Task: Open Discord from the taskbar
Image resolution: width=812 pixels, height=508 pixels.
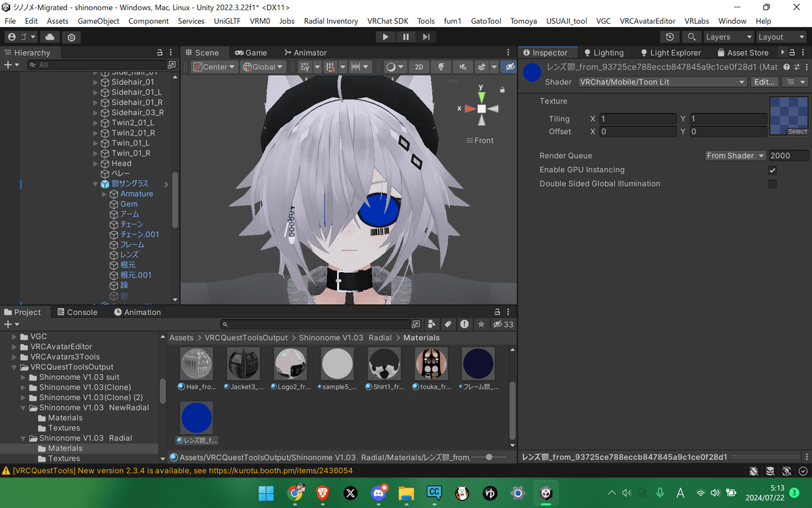Action: pos(378,493)
